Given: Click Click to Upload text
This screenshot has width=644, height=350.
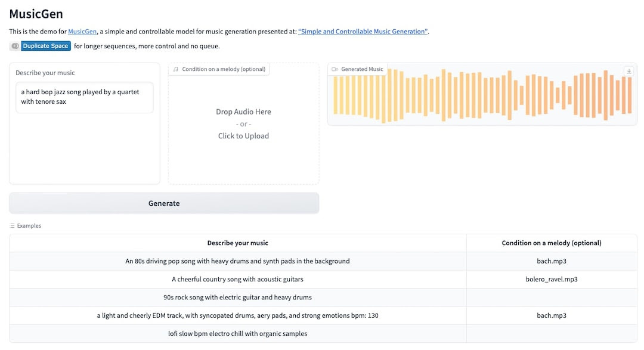Looking at the screenshot, I should [x=243, y=136].
